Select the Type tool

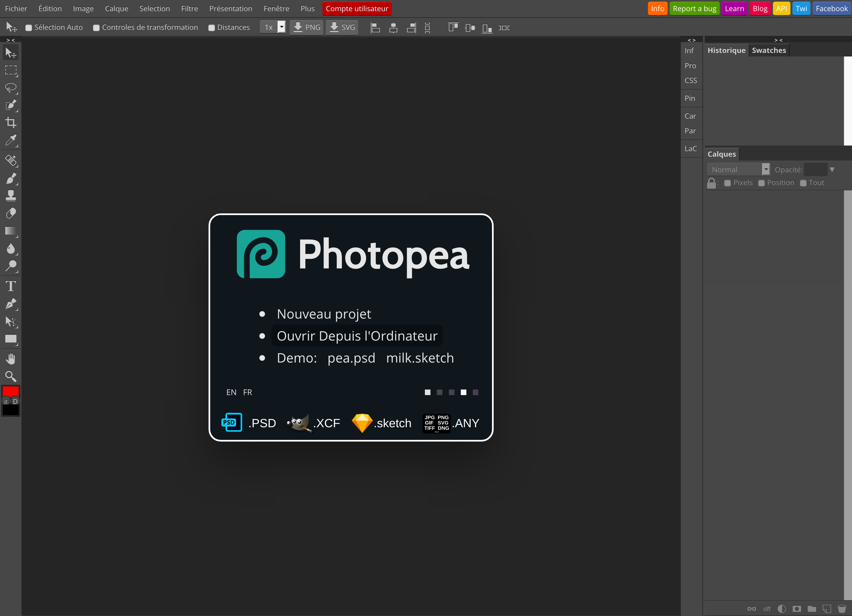point(11,286)
